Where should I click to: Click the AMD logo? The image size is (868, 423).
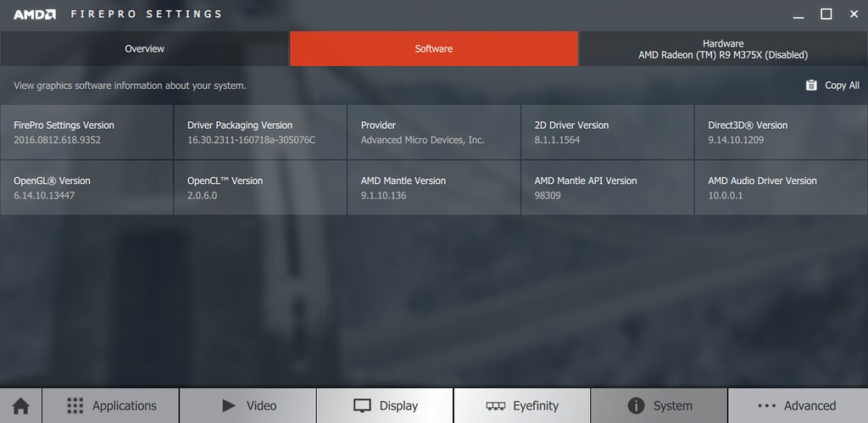[x=34, y=14]
